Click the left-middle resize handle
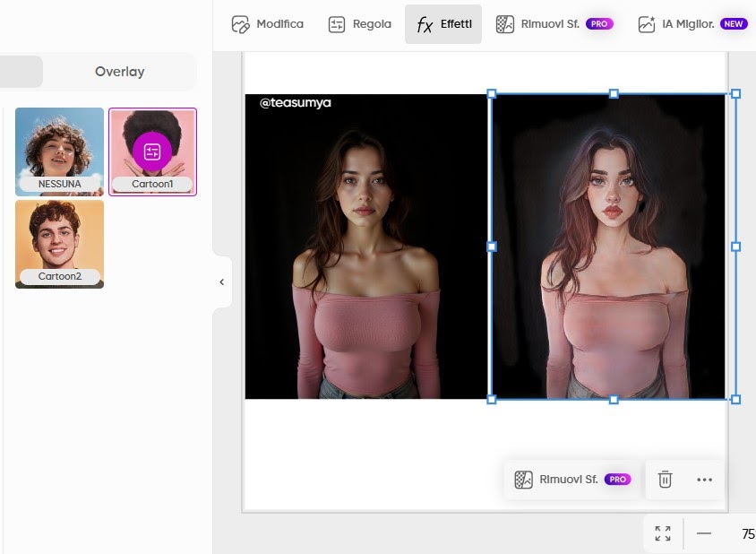Screen dimensions: 756x554 [491, 246]
